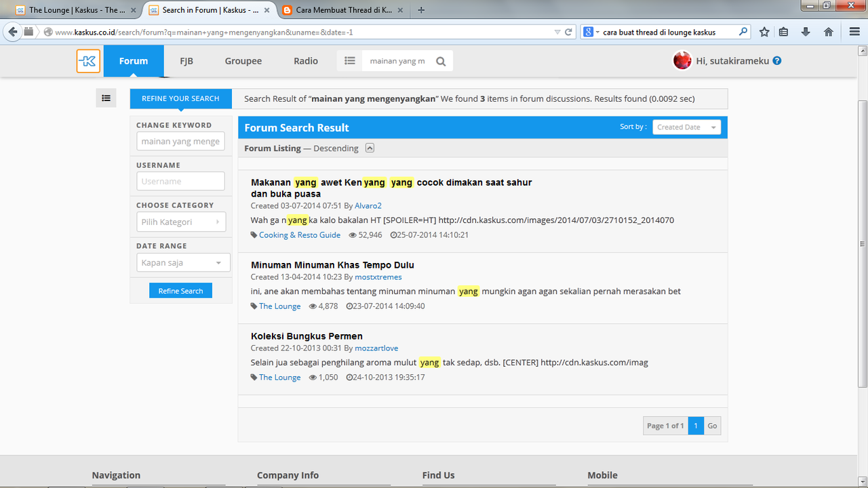
Task: Go to the browser home icon
Action: [x=828, y=32]
